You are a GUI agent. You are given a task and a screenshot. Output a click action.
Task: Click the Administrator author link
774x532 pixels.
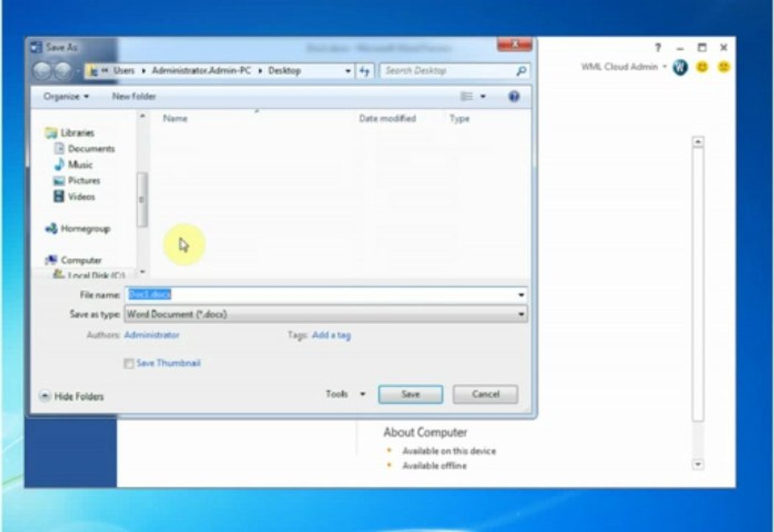152,335
